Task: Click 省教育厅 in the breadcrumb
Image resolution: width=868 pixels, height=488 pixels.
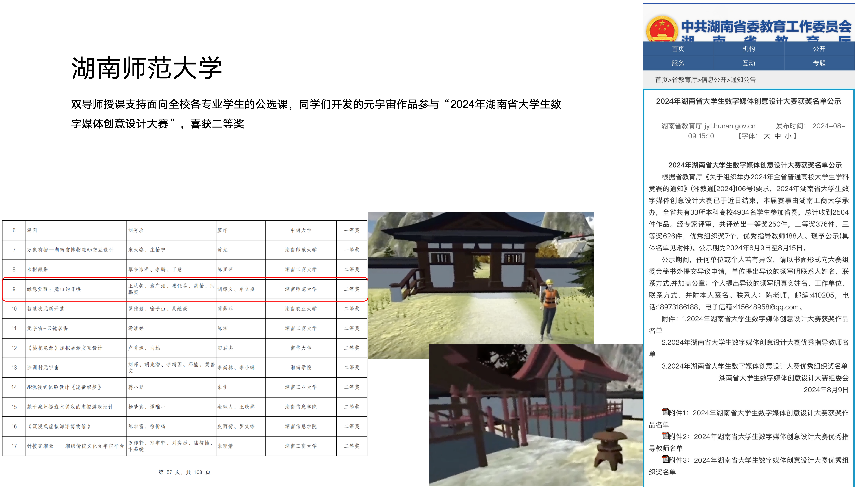Action: pos(684,80)
